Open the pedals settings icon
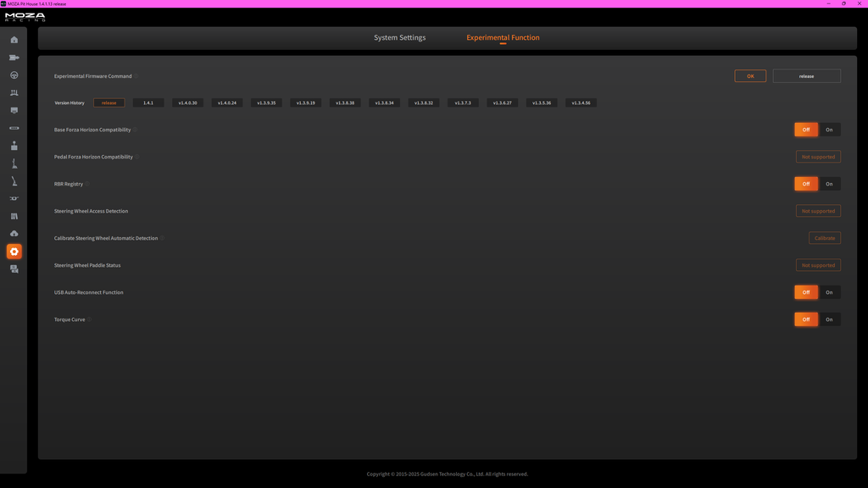 14,93
